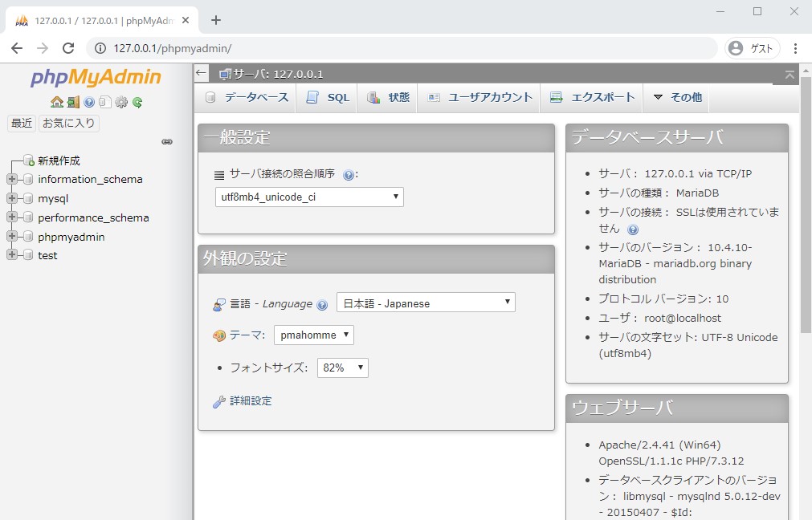This screenshot has height=520, width=812.
Task: Expand information_schema database node
Action: coord(12,179)
